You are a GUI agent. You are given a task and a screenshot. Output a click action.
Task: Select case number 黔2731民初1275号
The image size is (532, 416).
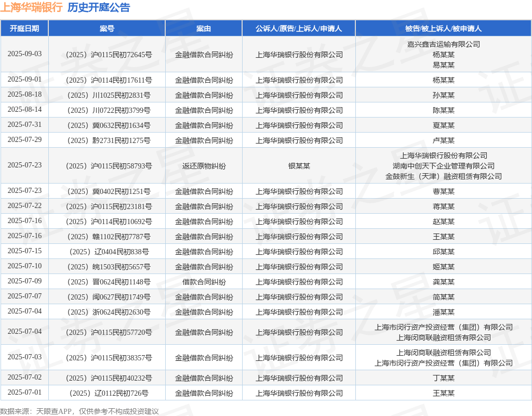tap(109, 140)
